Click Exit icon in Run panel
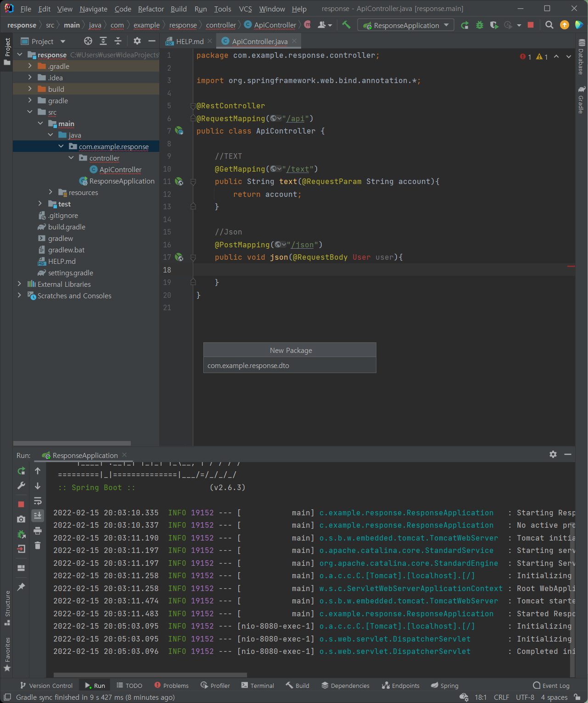This screenshot has width=588, height=703. (21, 549)
